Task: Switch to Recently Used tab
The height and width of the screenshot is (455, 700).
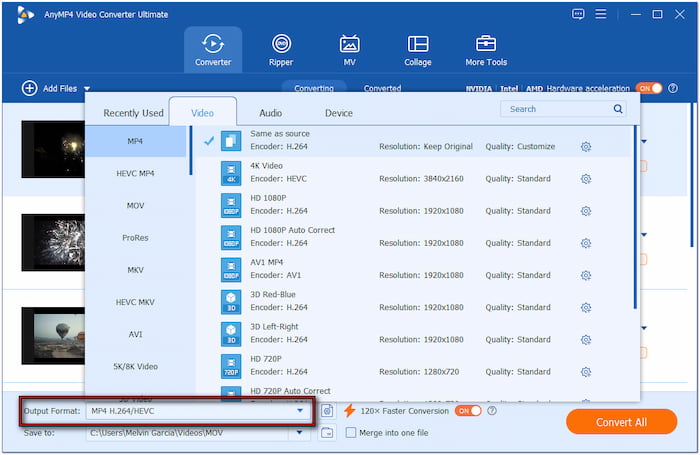Action: [x=133, y=113]
